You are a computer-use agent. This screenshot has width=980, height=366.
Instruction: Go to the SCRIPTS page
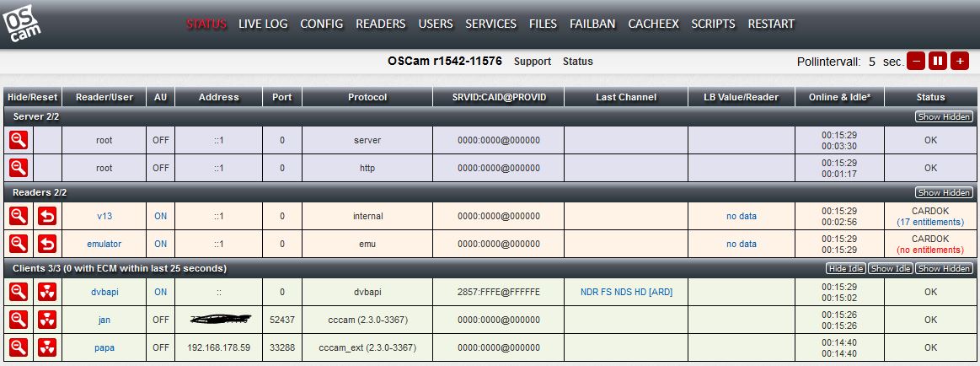pos(713,24)
